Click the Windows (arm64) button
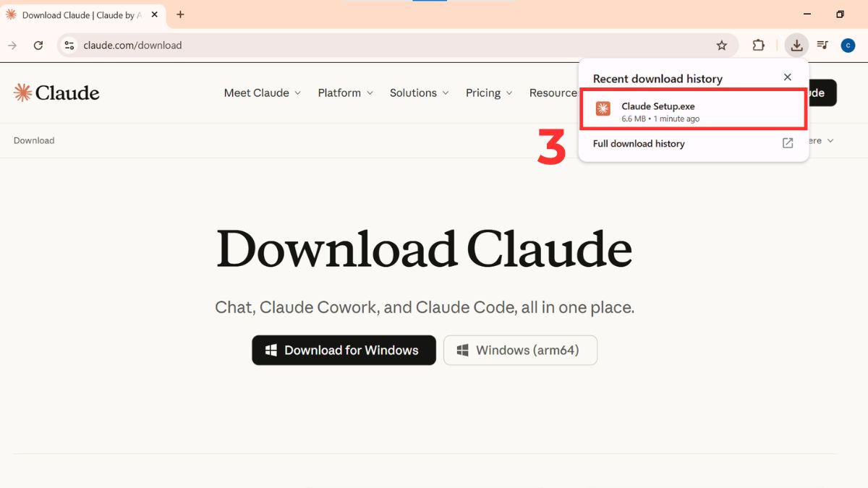The height and width of the screenshot is (488, 868). [521, 350]
